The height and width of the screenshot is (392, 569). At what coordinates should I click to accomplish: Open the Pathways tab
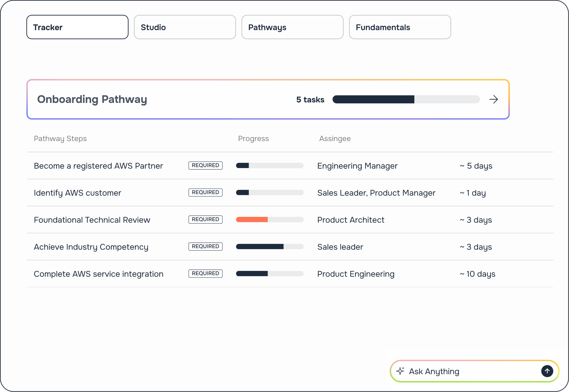coord(292,27)
